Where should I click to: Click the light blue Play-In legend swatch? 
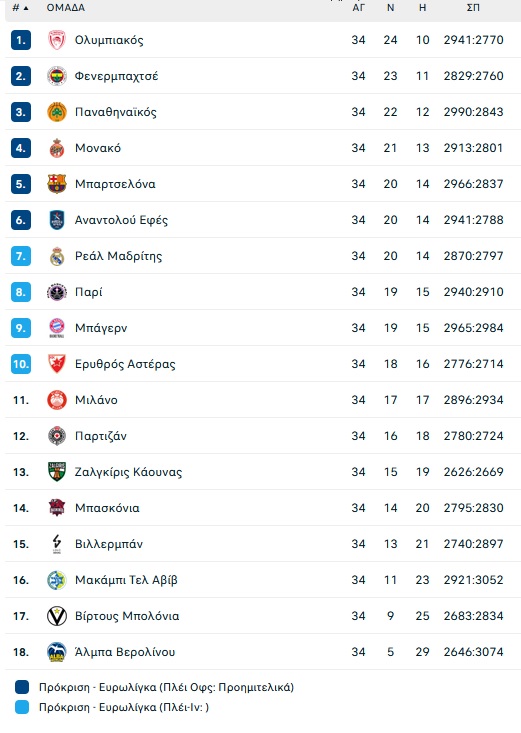coord(22,707)
